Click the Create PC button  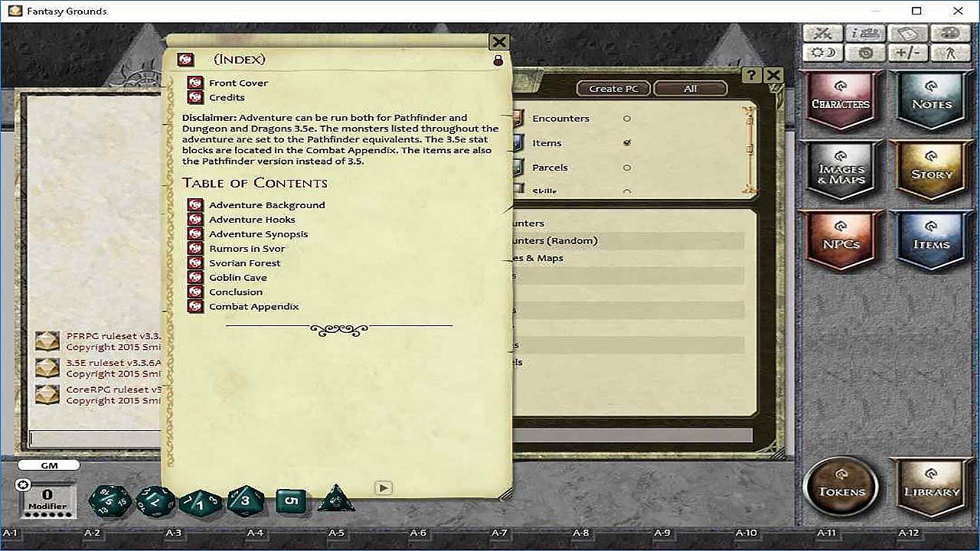click(x=613, y=89)
